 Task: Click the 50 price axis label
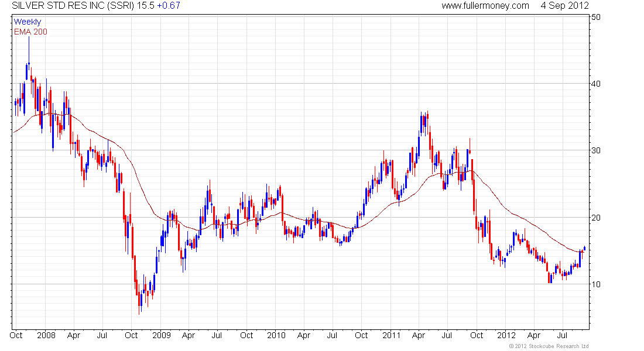tap(595, 17)
